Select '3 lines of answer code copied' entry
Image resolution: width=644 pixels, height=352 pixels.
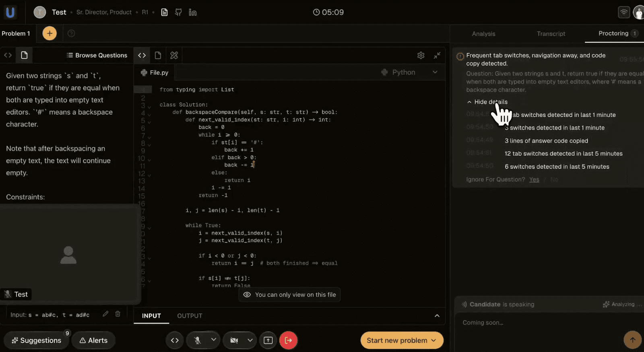point(546,141)
